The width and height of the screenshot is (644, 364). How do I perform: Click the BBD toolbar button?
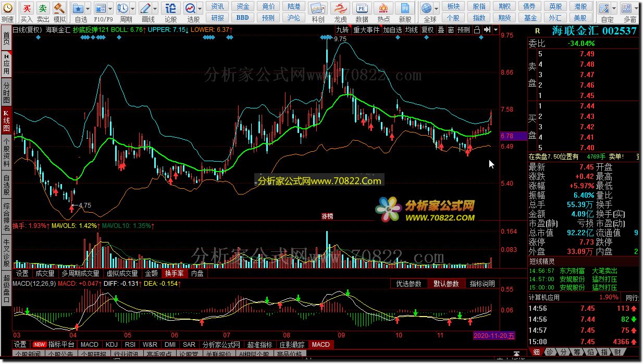coord(243,17)
